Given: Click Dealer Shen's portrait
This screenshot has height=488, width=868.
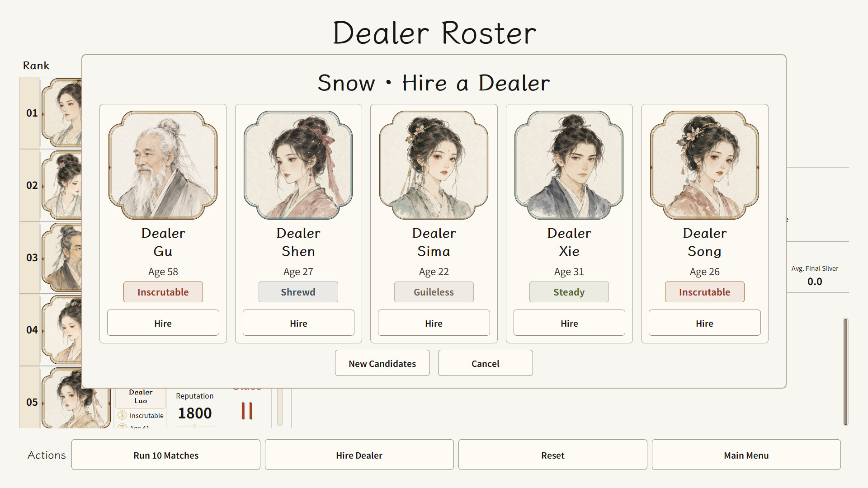Looking at the screenshot, I should (298, 165).
